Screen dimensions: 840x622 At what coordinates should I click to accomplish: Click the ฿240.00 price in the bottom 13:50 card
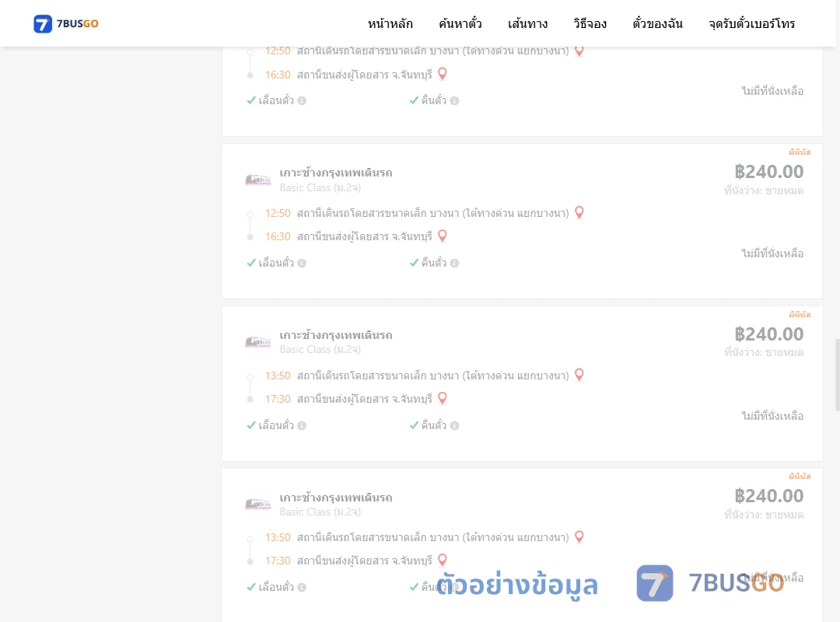coord(768,495)
